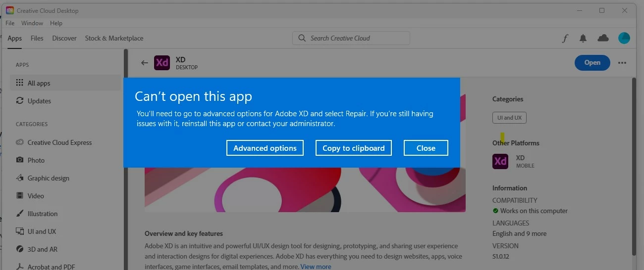Click the green compatibility check icon

[x=495, y=211]
